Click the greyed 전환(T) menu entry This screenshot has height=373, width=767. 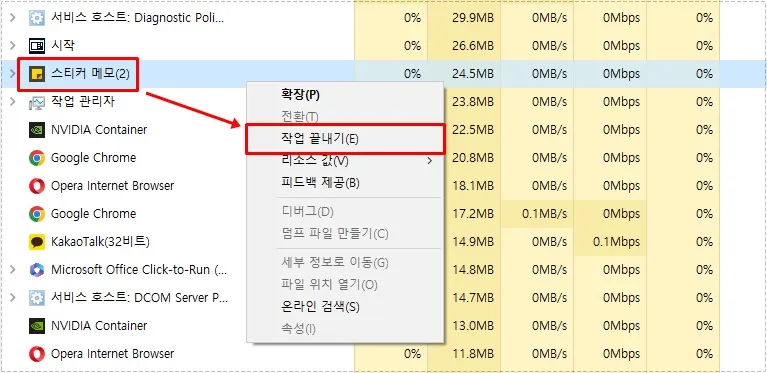click(300, 116)
